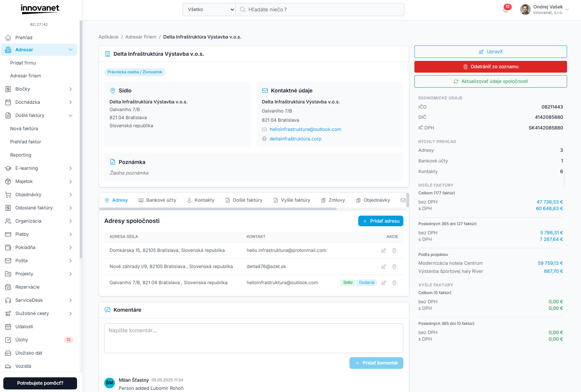Viewport: 581px width, 392px height.
Task: Focus the Hľadáte niečo search field
Action: tap(320, 10)
